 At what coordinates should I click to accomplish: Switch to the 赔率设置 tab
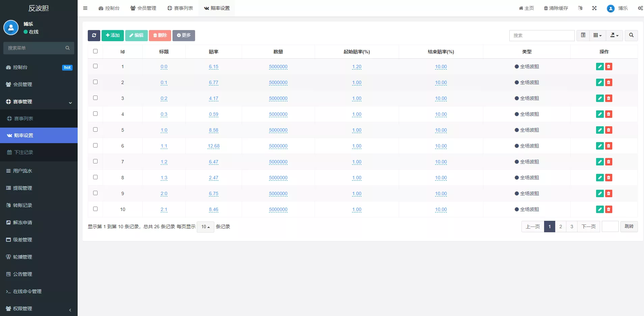tap(217, 8)
